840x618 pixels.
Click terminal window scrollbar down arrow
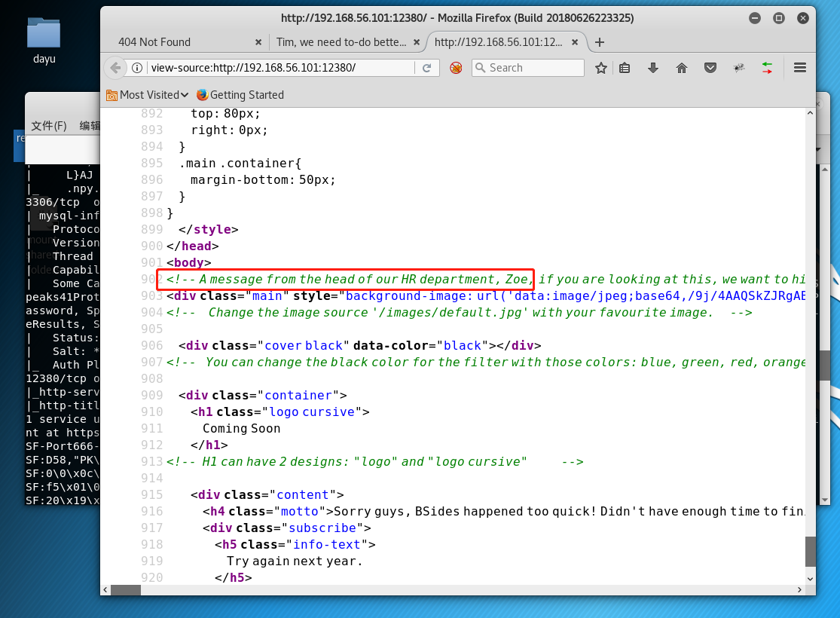[825, 500]
